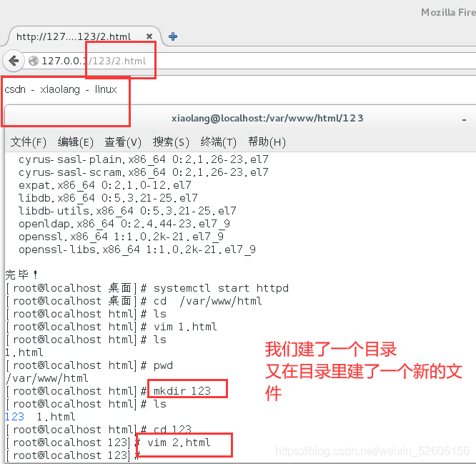Image resolution: width=476 pixels, height=464 pixels.
Task: Click the vim 1.html command
Action: pyautogui.click(x=185, y=327)
